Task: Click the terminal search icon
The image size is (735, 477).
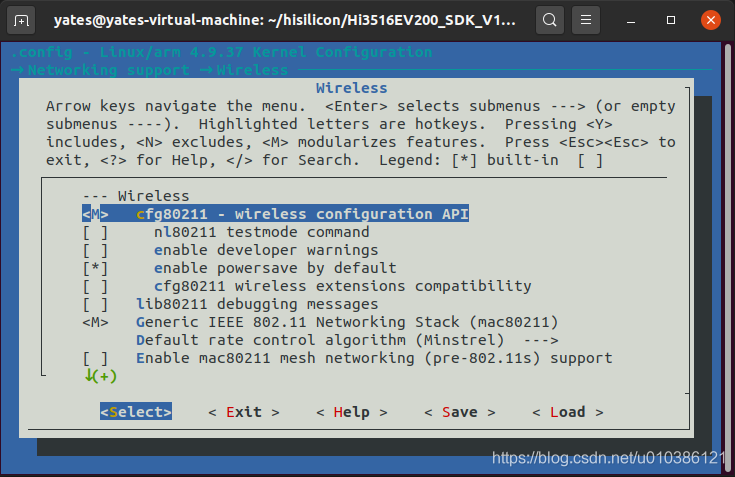Action: pos(550,20)
